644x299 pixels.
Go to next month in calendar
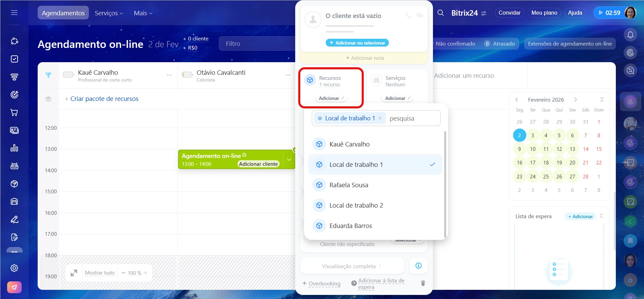(x=575, y=100)
